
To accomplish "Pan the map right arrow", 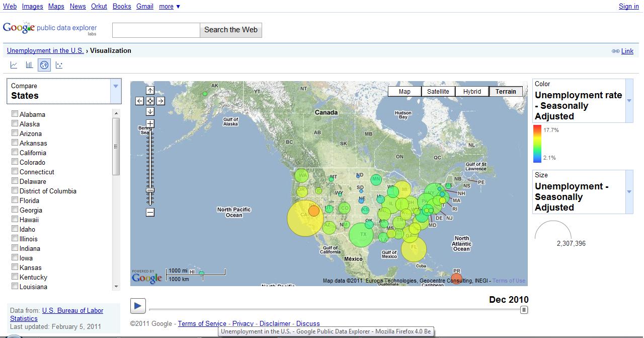I will 160,101.
